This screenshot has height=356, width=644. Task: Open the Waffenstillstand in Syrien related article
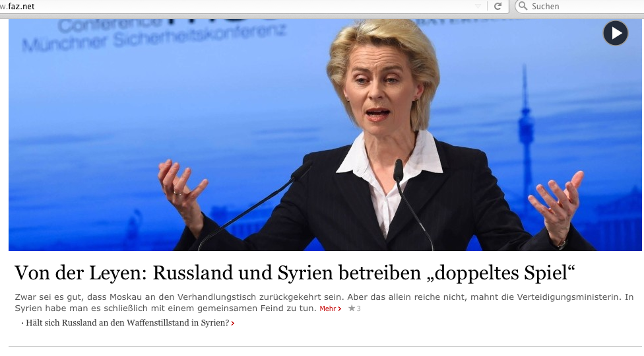coord(127,323)
